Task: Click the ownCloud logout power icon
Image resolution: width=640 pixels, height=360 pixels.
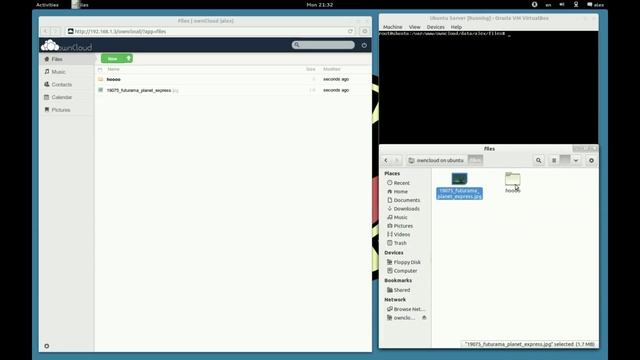Action: [364, 45]
